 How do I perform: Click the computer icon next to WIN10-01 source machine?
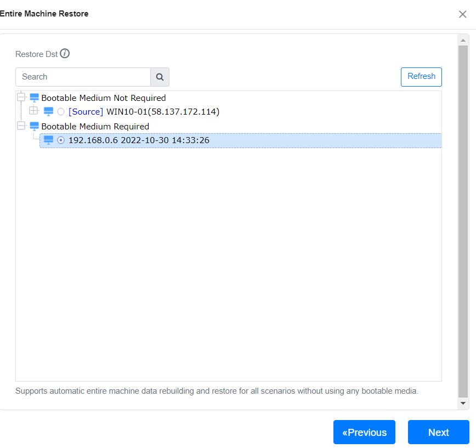[49, 111]
